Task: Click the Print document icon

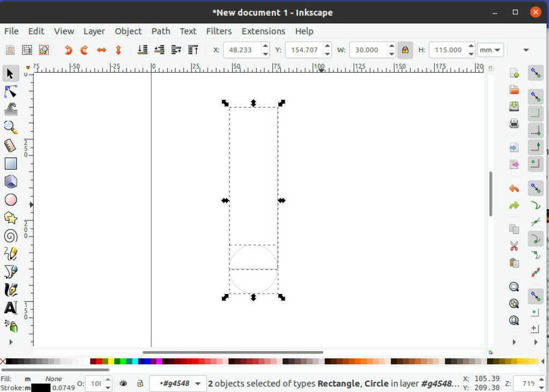Action: click(514, 123)
